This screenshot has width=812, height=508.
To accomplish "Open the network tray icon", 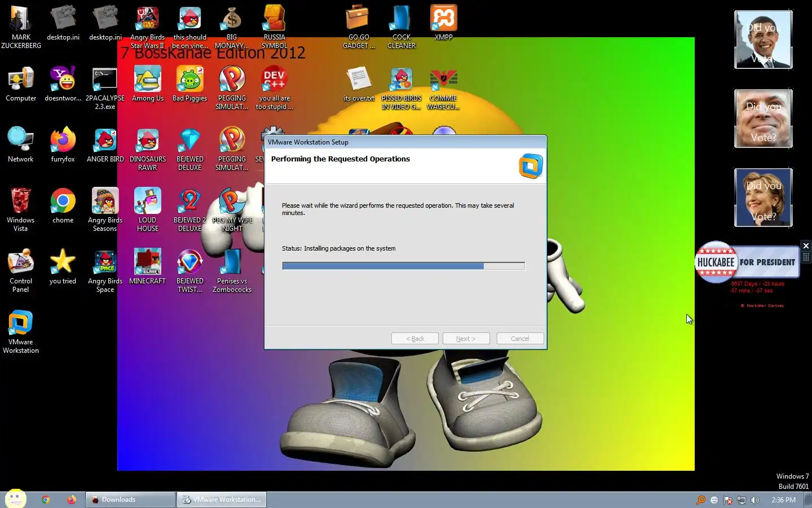I will pos(742,500).
